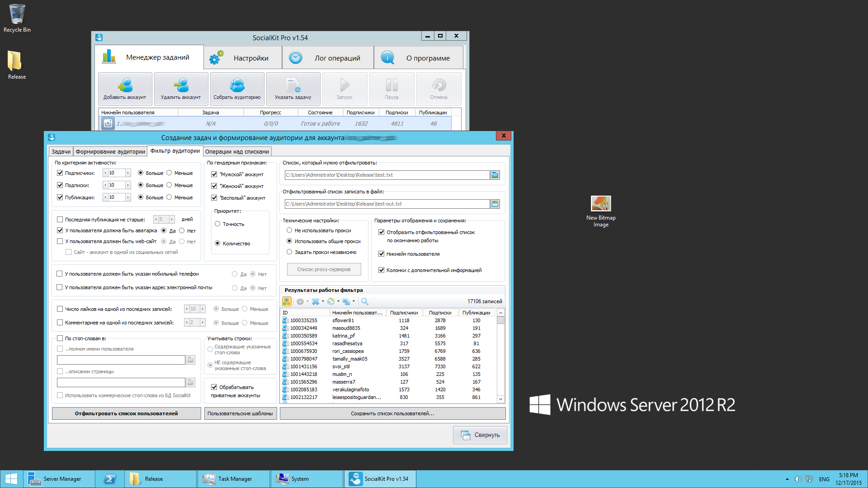This screenshot has width=868, height=488.
Task: Uncheck 'Мужской' аккаунт checkbox
Action: pyautogui.click(x=214, y=174)
